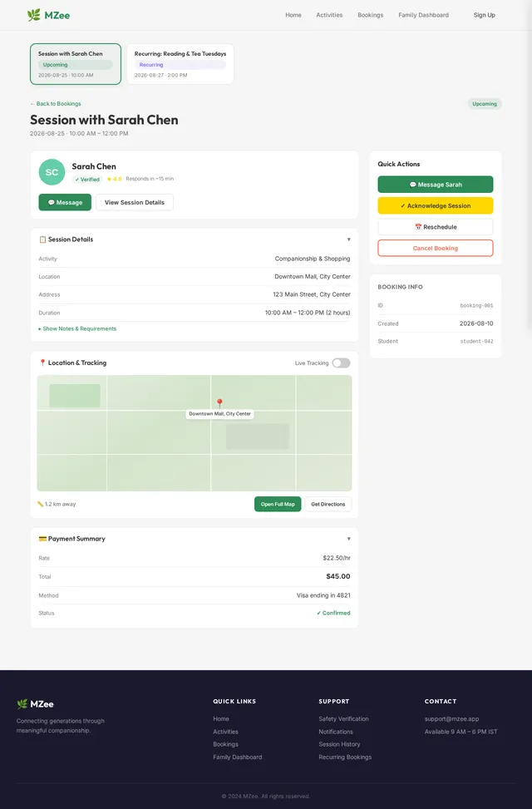532x809 pixels.
Task: Open footer Family Dashboard link
Action: 238,757
